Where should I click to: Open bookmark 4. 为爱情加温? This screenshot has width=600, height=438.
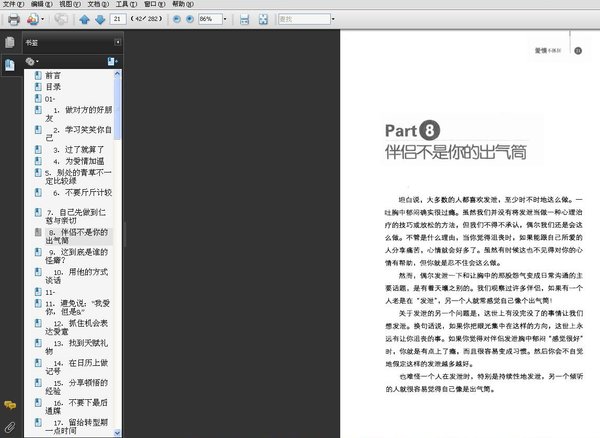click(78, 161)
